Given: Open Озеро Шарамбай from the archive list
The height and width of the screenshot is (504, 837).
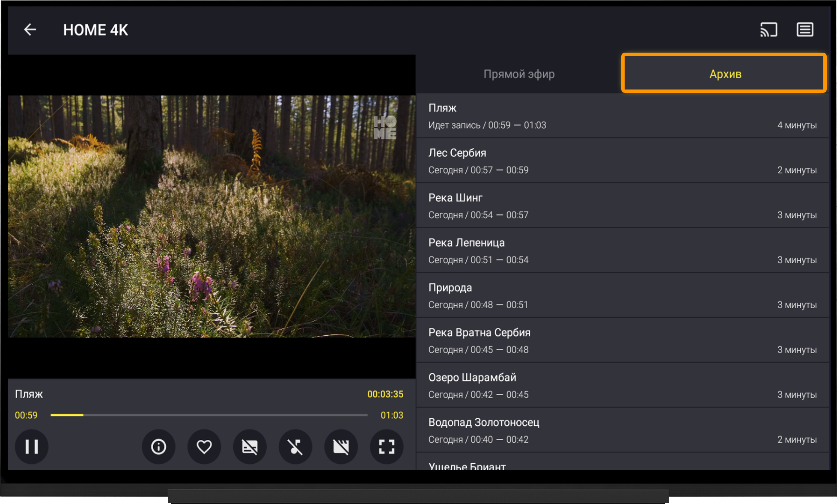Looking at the screenshot, I should coord(623,386).
